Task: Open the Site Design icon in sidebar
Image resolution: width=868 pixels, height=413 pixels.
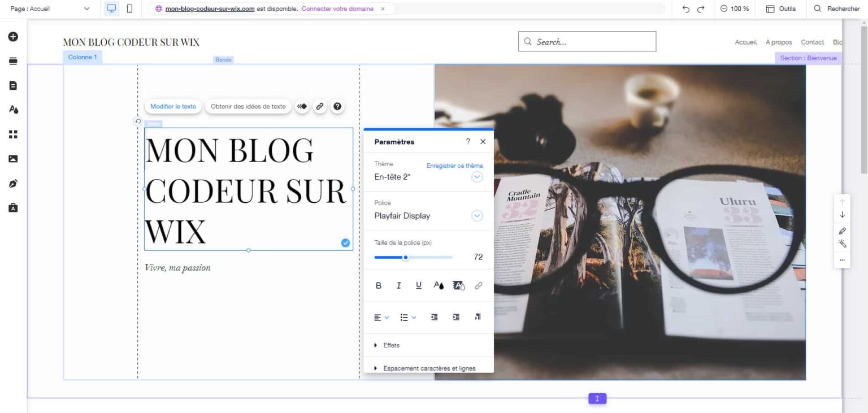Action: pyautogui.click(x=13, y=110)
